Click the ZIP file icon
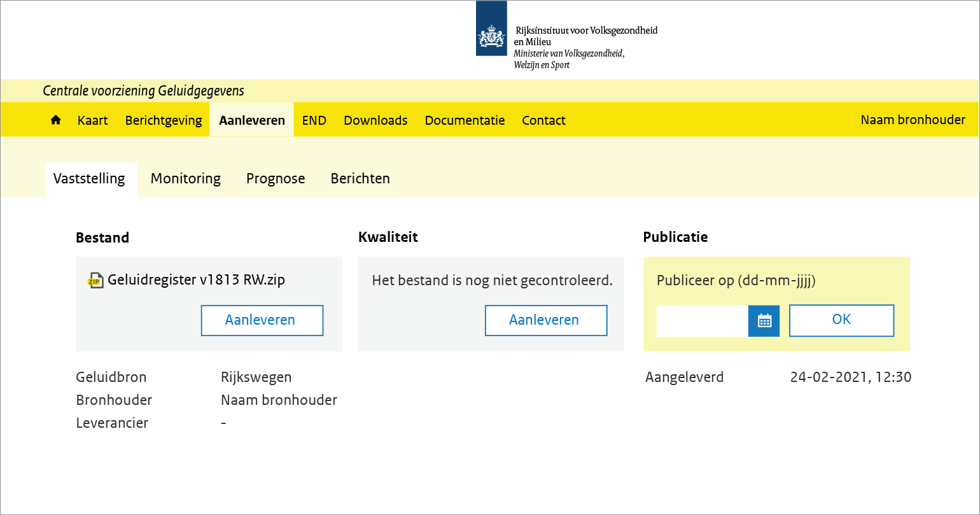Image resolution: width=980 pixels, height=515 pixels. (95, 281)
